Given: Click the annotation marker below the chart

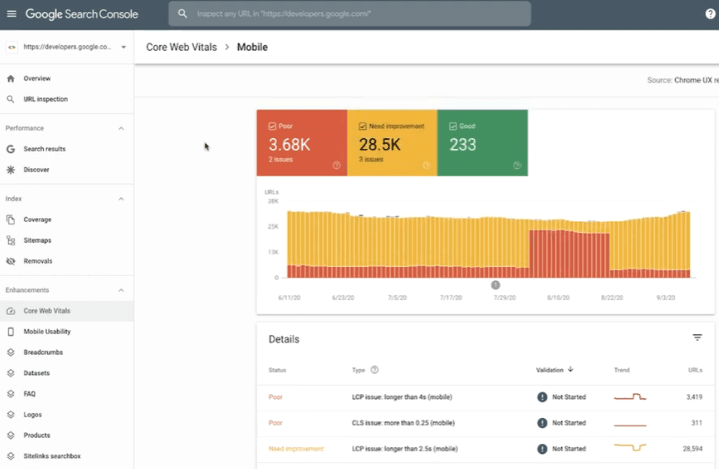Looking at the screenshot, I should [x=495, y=285].
